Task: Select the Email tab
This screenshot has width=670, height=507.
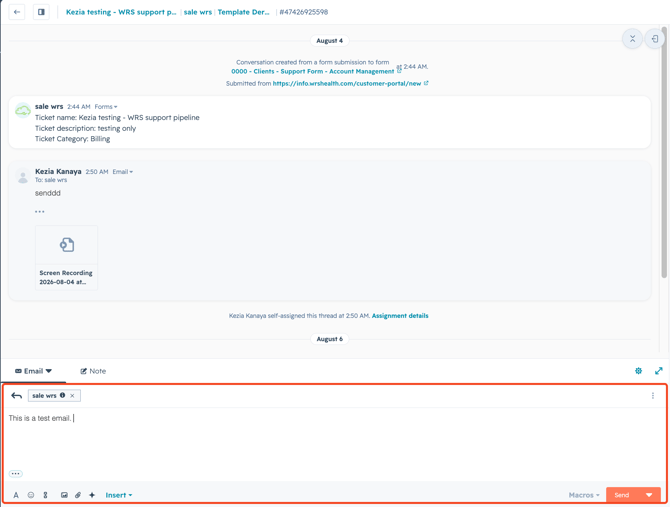Action: [33, 371]
